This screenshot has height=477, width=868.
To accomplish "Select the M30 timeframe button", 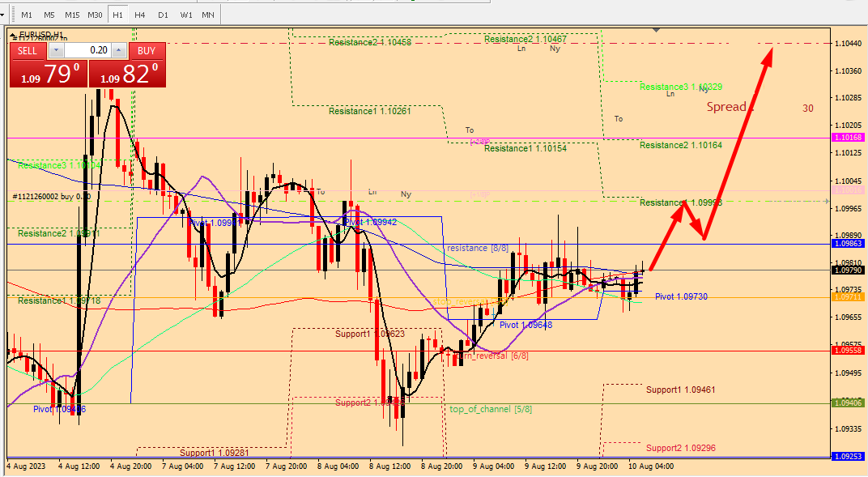I will tap(95, 15).
